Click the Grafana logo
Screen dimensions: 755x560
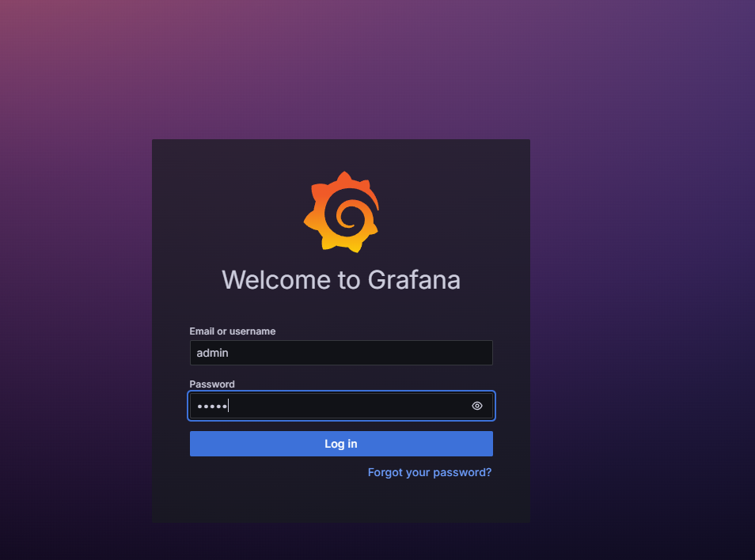click(341, 212)
